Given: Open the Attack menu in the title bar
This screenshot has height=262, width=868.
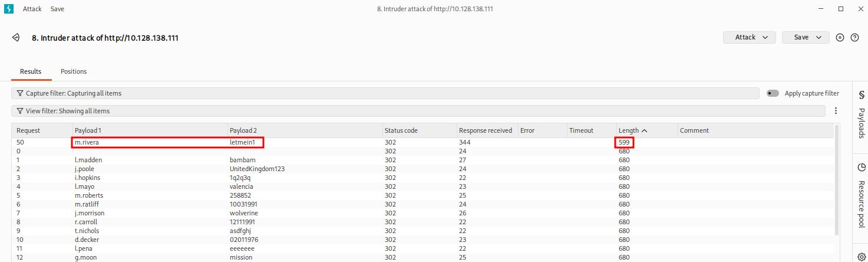Looking at the screenshot, I should 31,9.
